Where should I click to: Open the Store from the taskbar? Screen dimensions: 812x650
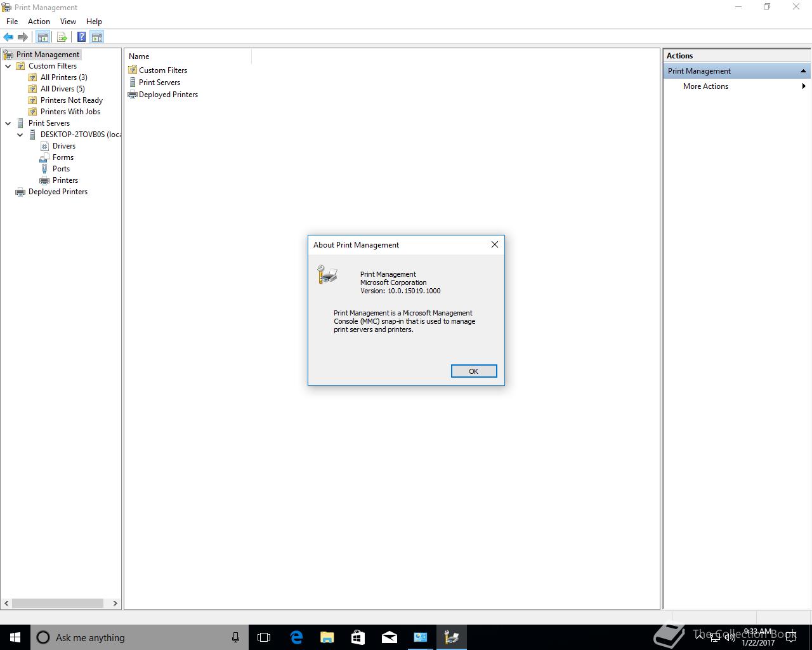[358, 637]
